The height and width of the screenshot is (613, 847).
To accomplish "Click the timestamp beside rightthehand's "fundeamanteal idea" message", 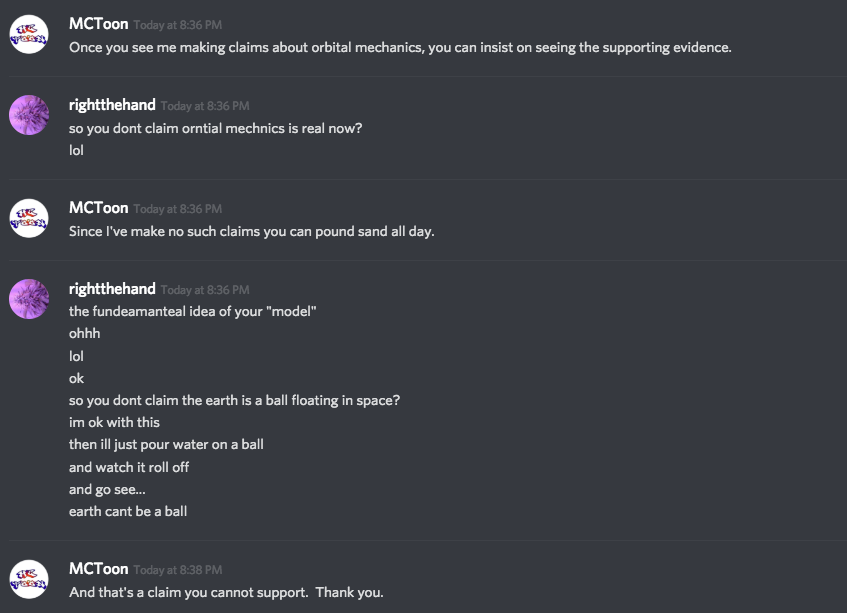I will [x=205, y=290].
